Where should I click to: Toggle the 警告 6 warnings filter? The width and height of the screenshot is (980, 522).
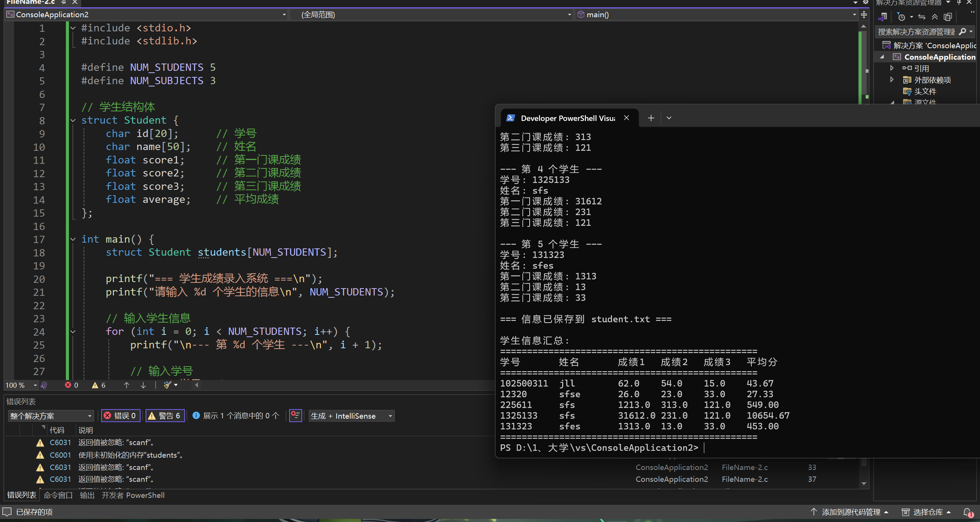coord(165,416)
